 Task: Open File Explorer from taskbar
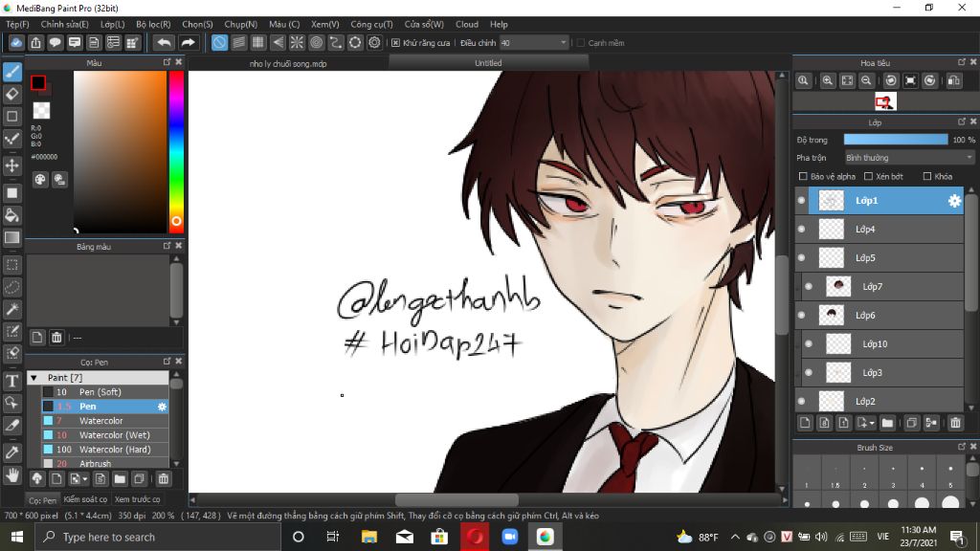tap(369, 537)
